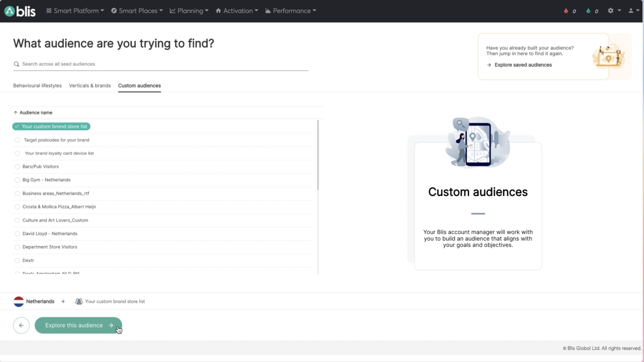
Task: Switch to Verticals & brands tab
Action: (90, 85)
